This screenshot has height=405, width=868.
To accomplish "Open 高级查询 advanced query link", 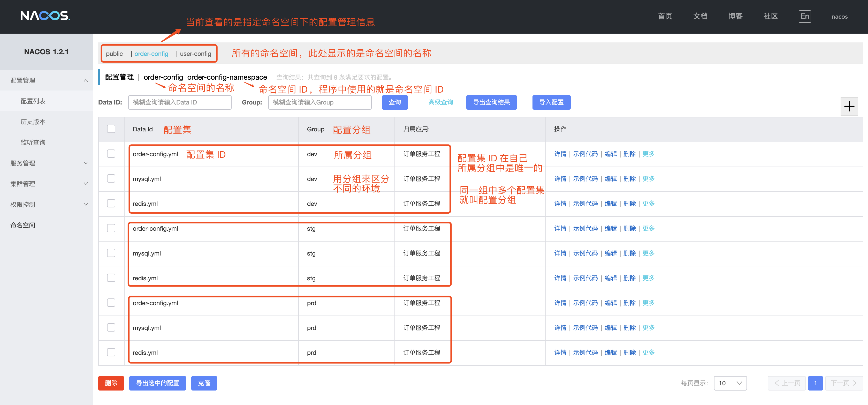I will click(440, 102).
